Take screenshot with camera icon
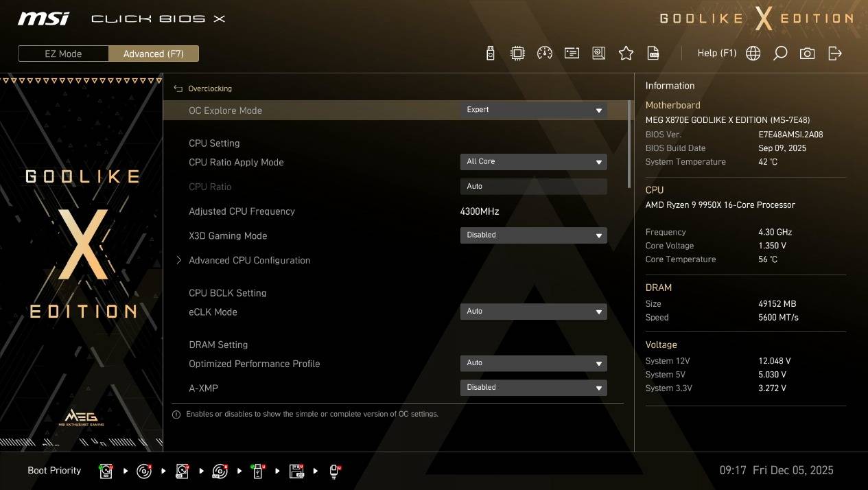The height and width of the screenshot is (490, 868). pyautogui.click(x=808, y=54)
